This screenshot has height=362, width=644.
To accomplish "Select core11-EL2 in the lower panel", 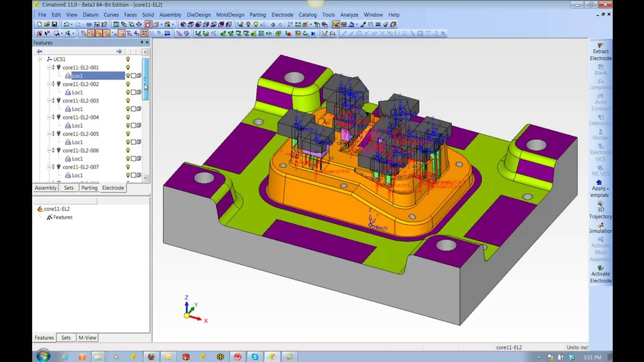I will click(x=56, y=209).
